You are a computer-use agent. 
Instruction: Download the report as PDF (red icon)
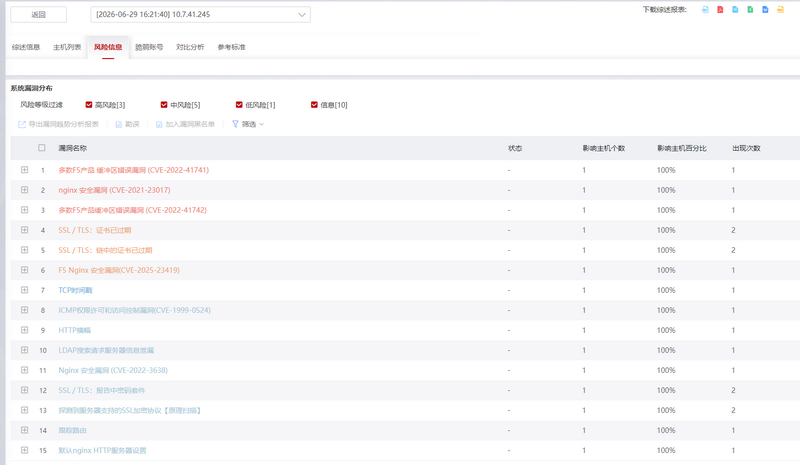[720, 10]
